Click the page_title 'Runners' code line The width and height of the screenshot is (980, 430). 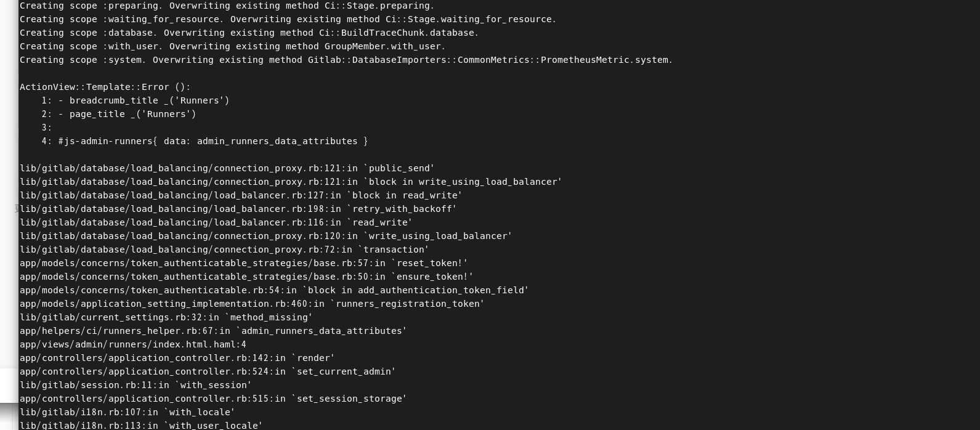point(119,114)
